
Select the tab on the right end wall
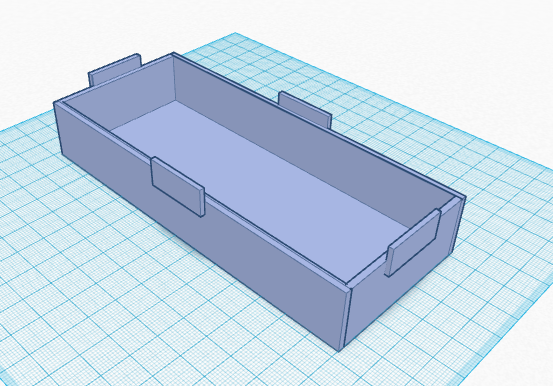pyautogui.click(x=414, y=242)
